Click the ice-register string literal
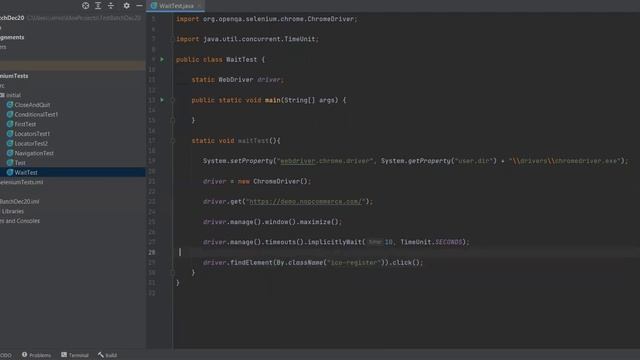The width and height of the screenshot is (640, 360). coord(354,262)
